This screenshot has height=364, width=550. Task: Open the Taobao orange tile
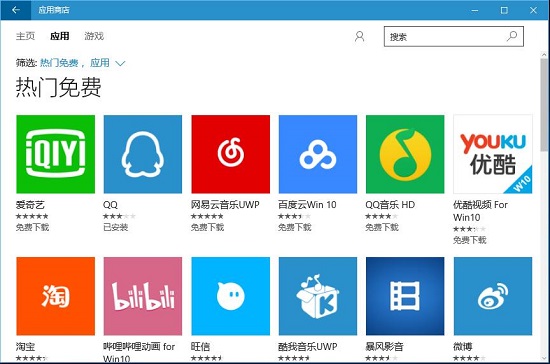point(55,296)
